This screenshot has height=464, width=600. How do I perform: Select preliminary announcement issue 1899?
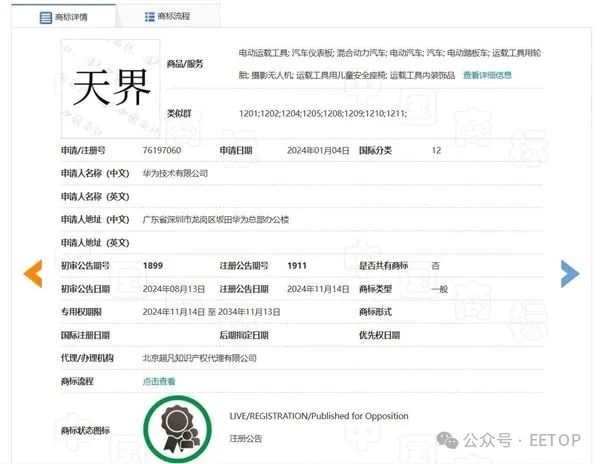point(153,265)
